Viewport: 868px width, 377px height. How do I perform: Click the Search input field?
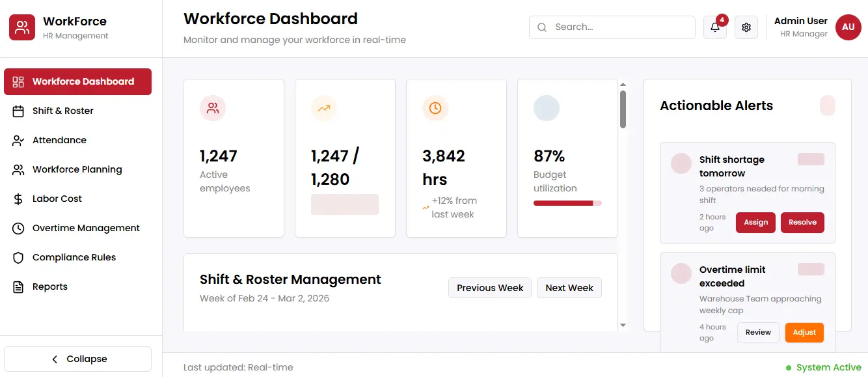point(618,27)
